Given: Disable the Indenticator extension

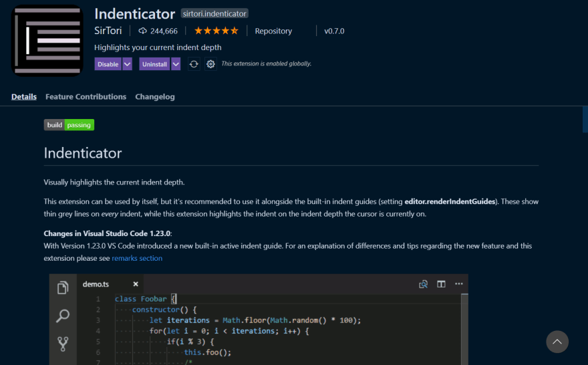Looking at the screenshot, I should pyautogui.click(x=108, y=64).
